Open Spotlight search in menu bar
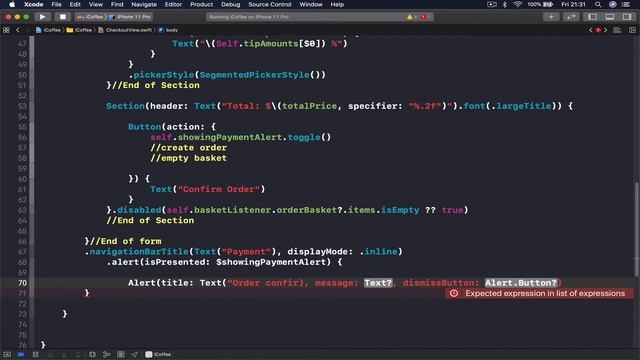 coord(598,4)
